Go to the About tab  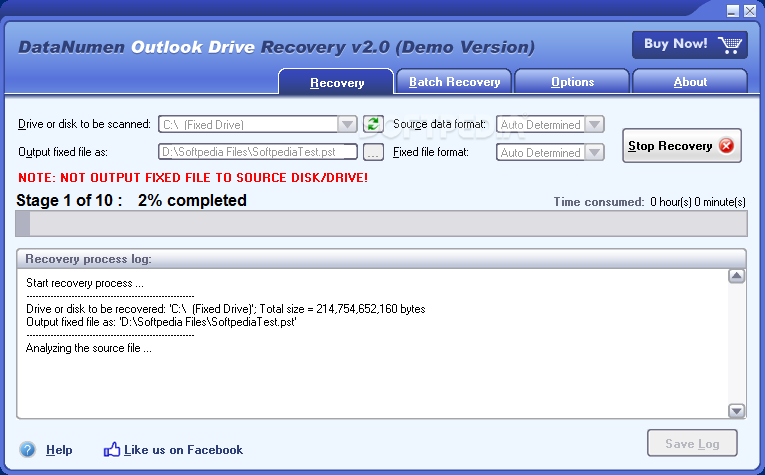[690, 81]
